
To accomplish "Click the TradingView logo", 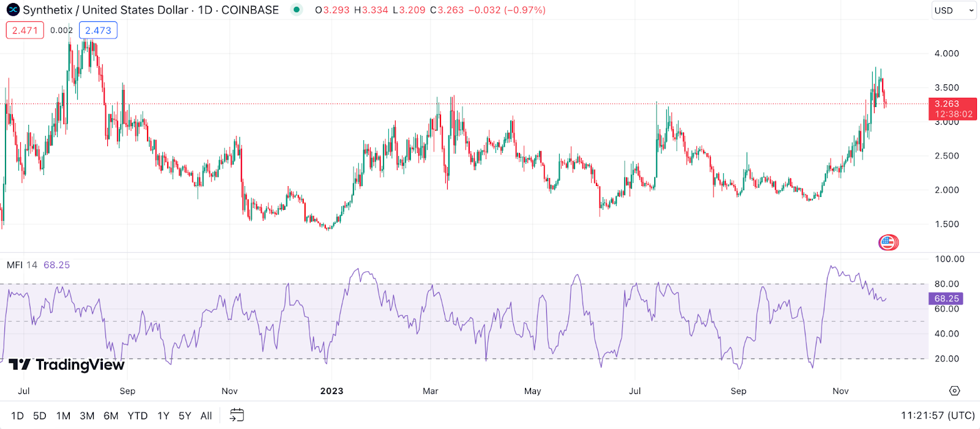I will pos(67,365).
